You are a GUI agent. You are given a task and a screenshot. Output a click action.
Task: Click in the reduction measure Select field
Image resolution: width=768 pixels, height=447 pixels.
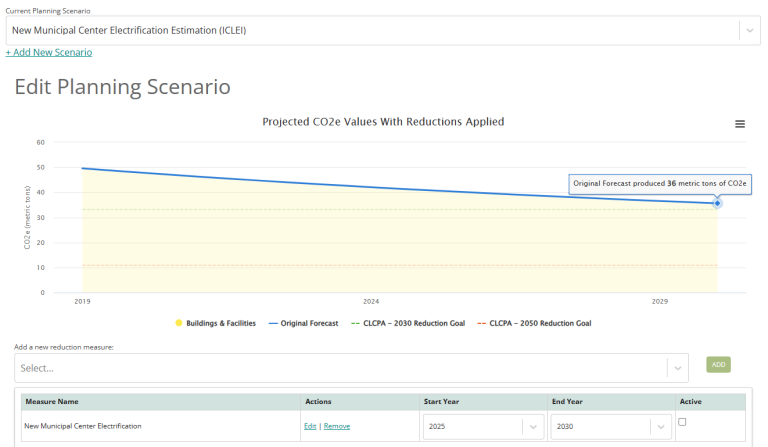340,368
